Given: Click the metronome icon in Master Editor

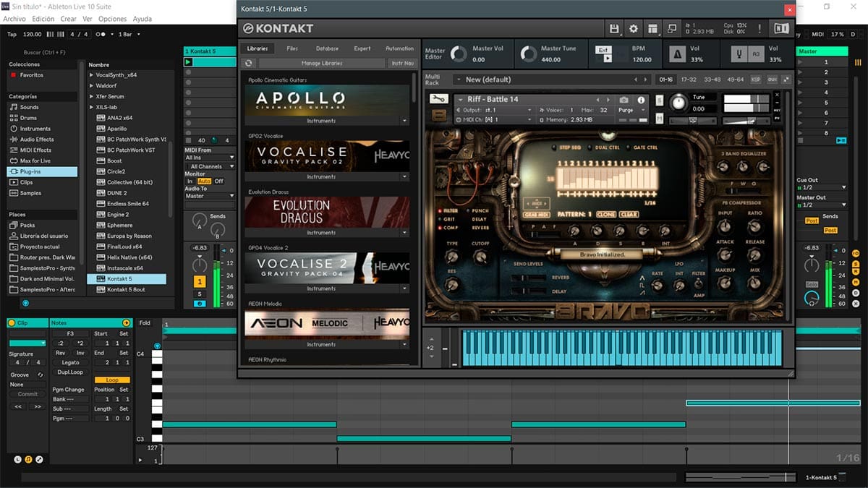Looking at the screenshot, I should click(677, 54).
